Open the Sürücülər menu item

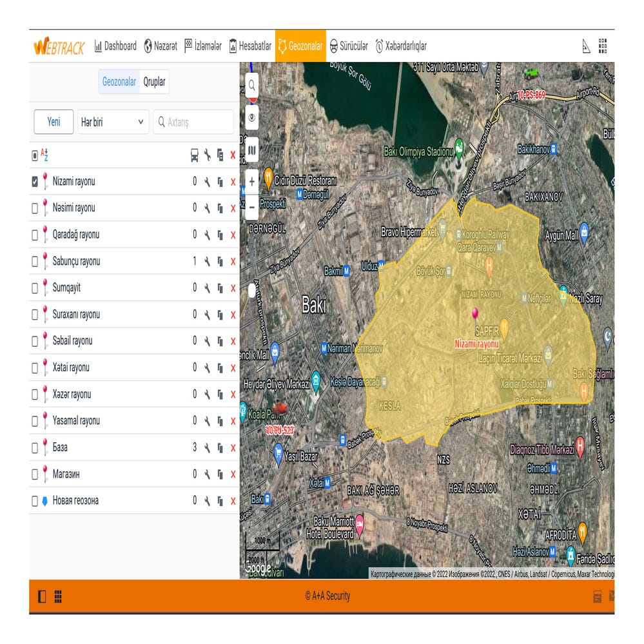tap(348, 46)
